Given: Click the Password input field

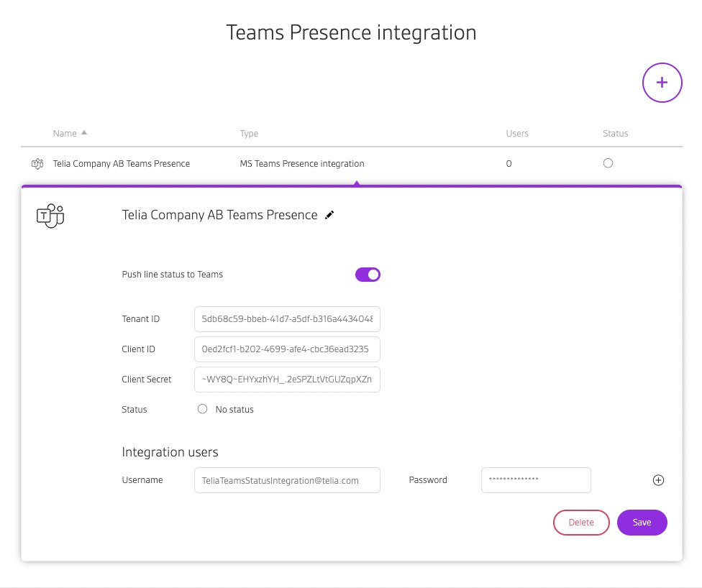Looking at the screenshot, I should pos(536,480).
